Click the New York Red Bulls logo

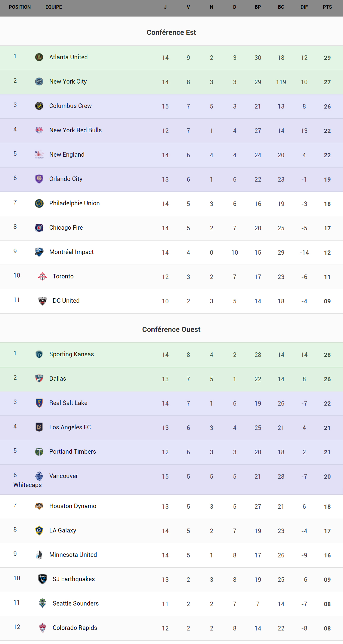[39, 130]
